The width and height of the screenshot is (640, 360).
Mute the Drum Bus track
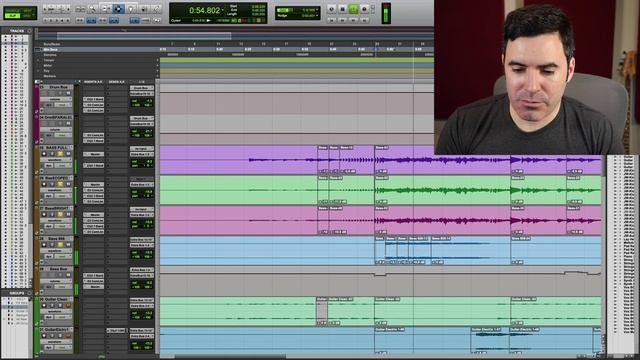click(x=68, y=93)
